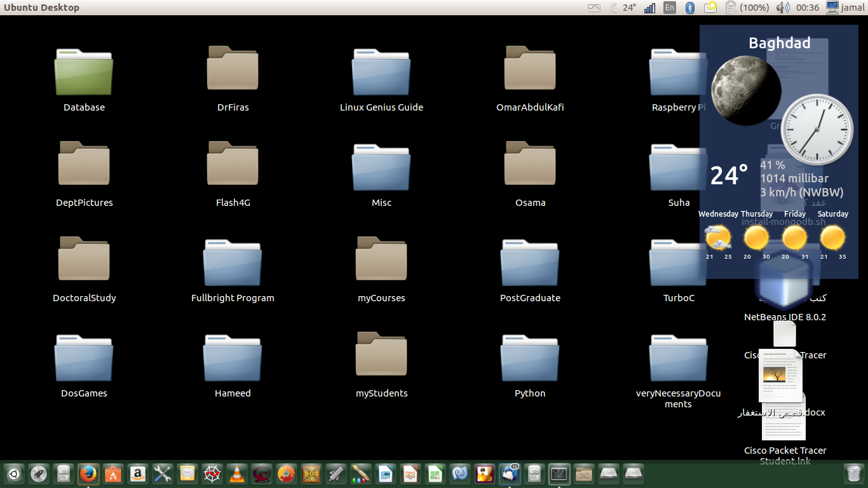Click the Ubuntu logo dock launcher
The image size is (868, 488).
click(x=14, y=473)
